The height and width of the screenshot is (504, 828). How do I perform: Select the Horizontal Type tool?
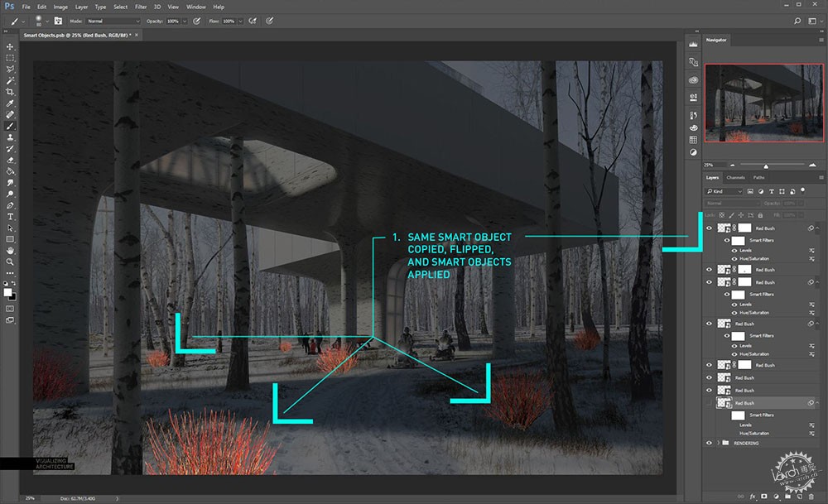9,217
